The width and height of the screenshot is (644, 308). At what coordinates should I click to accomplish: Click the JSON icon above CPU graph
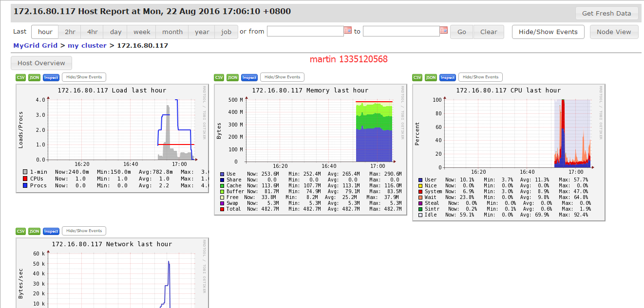click(x=431, y=77)
